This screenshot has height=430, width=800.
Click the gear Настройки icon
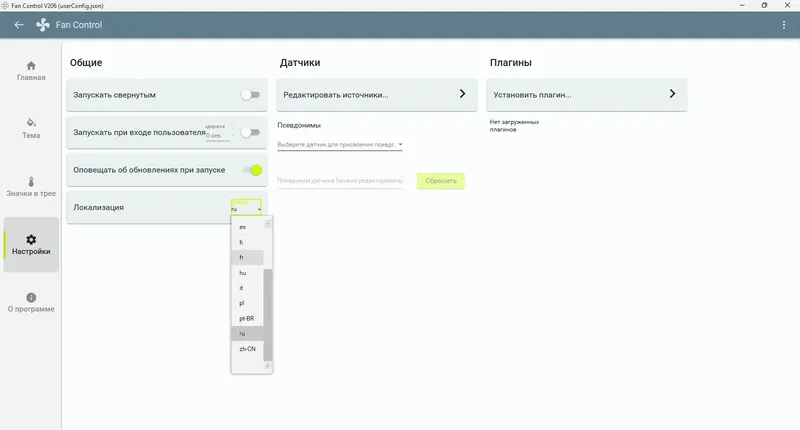[31, 239]
